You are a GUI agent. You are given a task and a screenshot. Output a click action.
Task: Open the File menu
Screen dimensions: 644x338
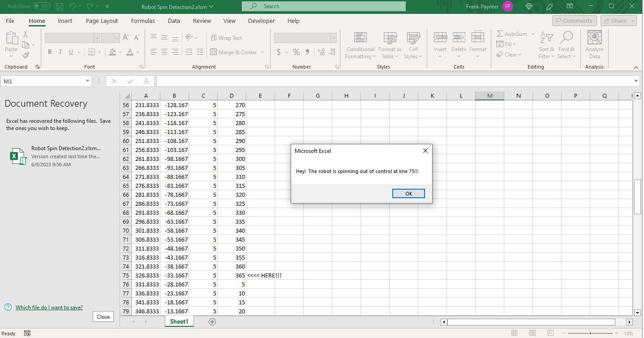pos(10,21)
